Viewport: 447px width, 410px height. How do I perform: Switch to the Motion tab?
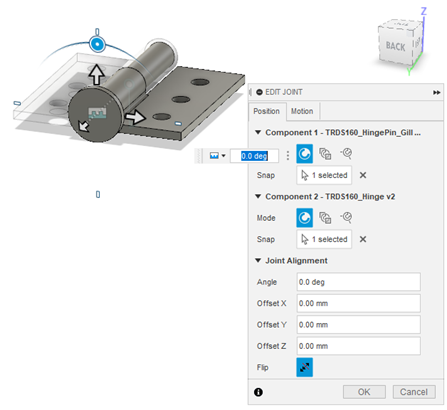tap(302, 111)
